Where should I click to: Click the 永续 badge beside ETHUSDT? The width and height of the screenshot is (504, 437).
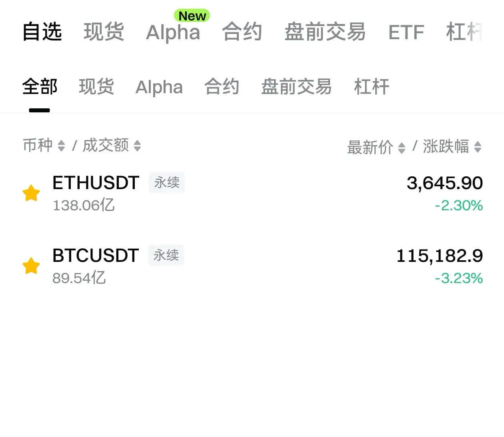click(167, 183)
